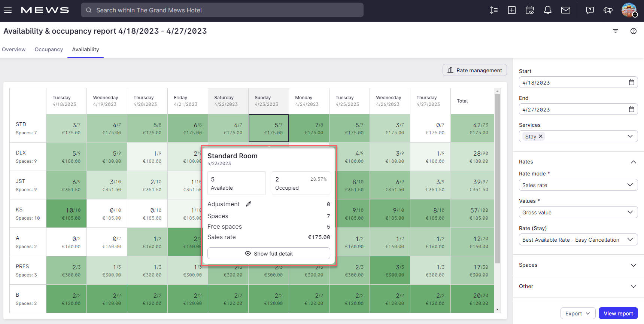Image resolution: width=644 pixels, height=324 pixels.
Task: Open the filter icon beside report title
Action: (x=615, y=31)
